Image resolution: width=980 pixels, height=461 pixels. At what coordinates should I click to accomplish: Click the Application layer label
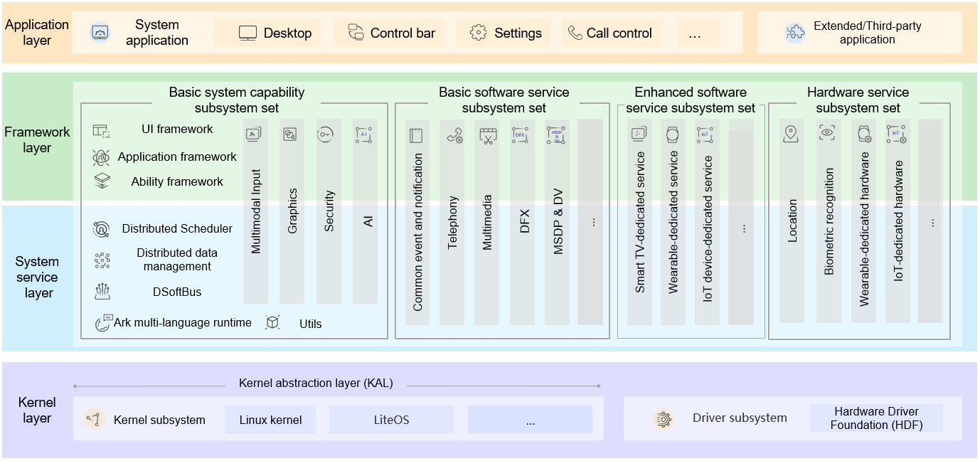coord(37,32)
